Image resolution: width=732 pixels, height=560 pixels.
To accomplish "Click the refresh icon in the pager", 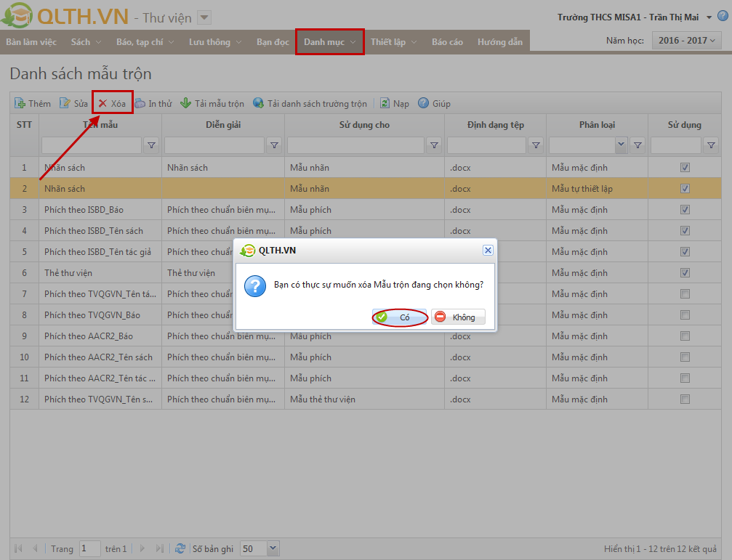I will (x=180, y=548).
